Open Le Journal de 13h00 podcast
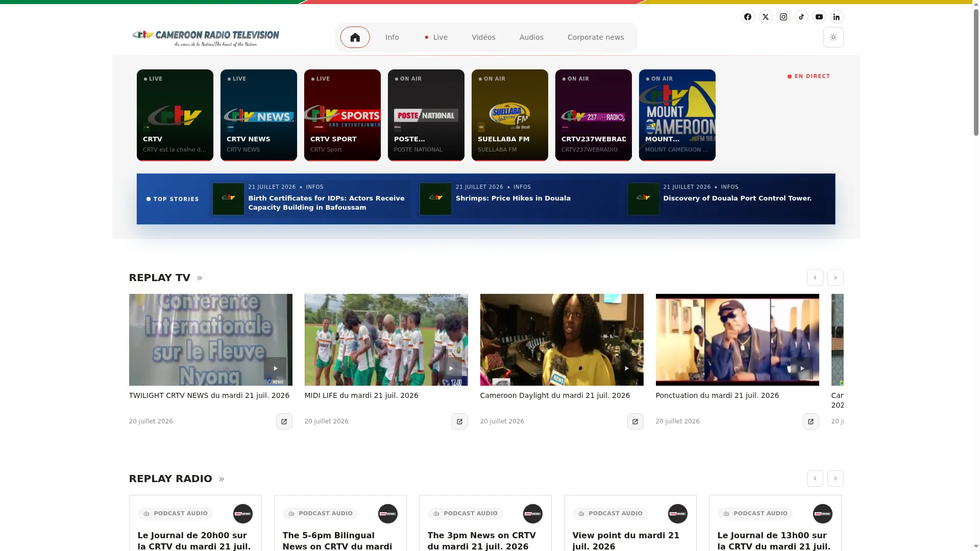This screenshot has width=980, height=551. [774, 541]
